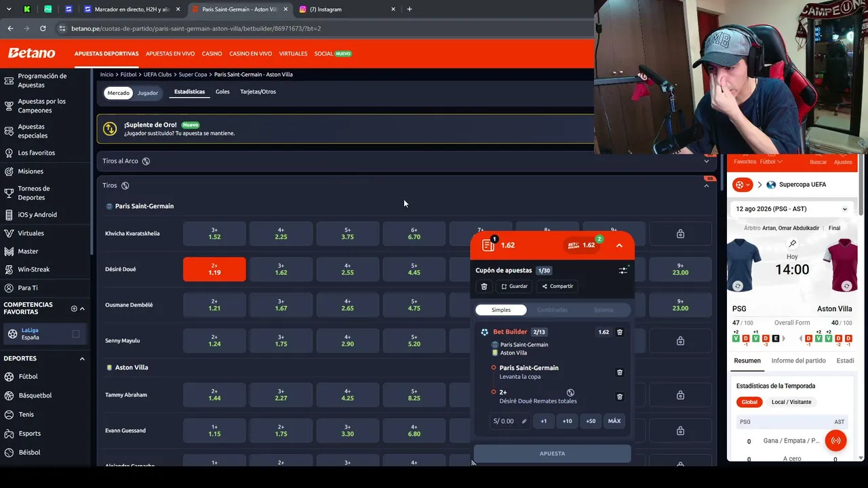
Task: Click the Apuestas por los Campeones trophy icon
Action: pos(9,106)
